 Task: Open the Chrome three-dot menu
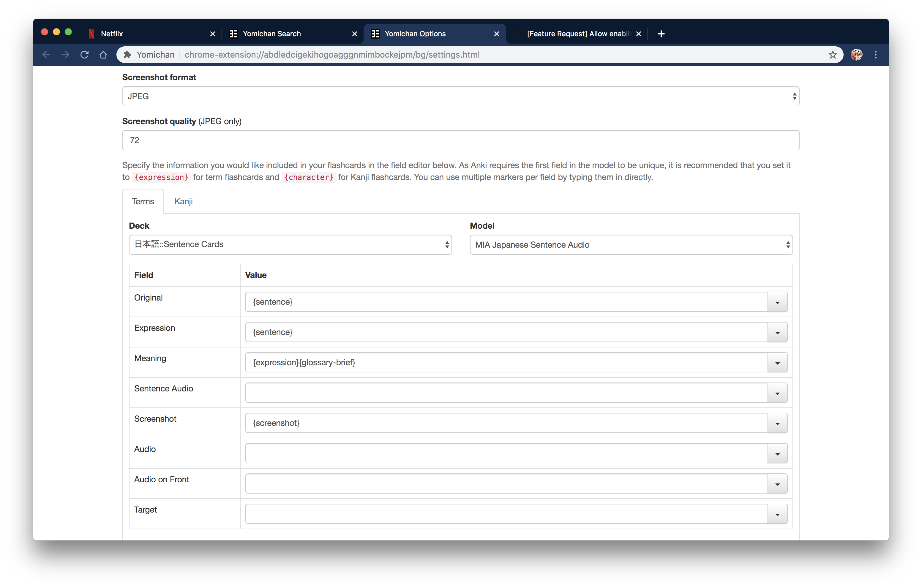point(875,55)
